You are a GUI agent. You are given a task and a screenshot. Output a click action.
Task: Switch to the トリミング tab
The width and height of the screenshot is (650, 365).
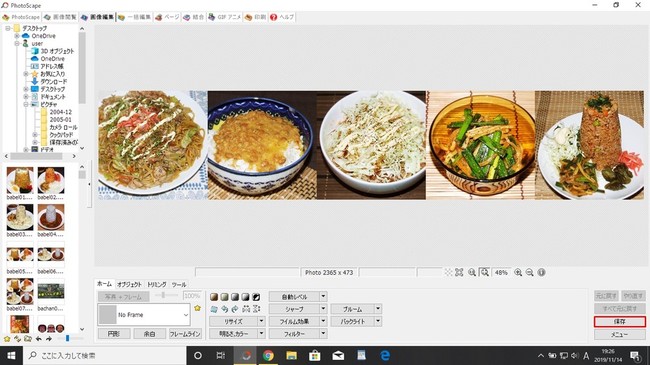(157, 285)
